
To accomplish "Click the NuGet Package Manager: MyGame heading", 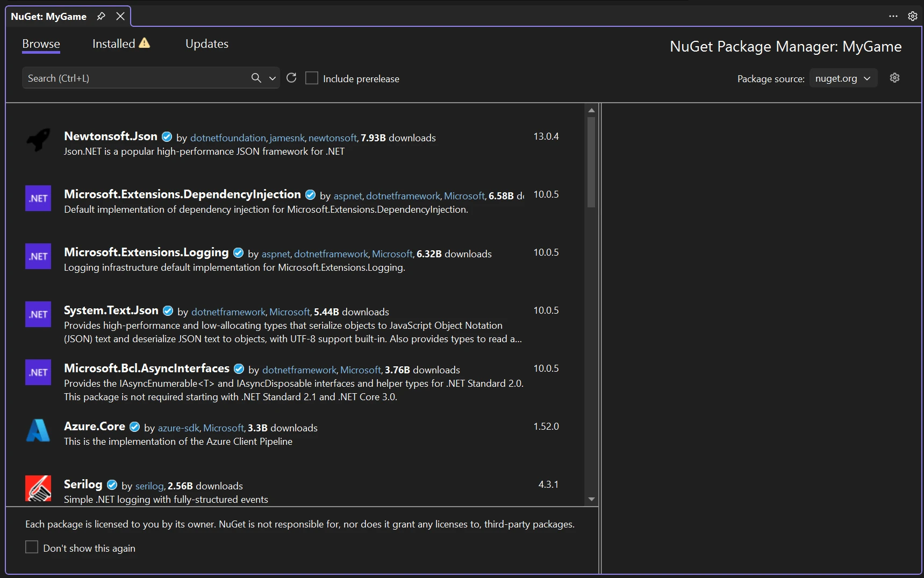I will 786,47.
